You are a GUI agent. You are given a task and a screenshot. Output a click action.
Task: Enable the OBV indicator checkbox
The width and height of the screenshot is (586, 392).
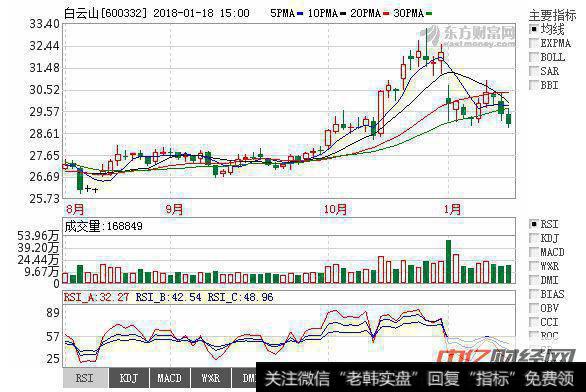(x=534, y=308)
